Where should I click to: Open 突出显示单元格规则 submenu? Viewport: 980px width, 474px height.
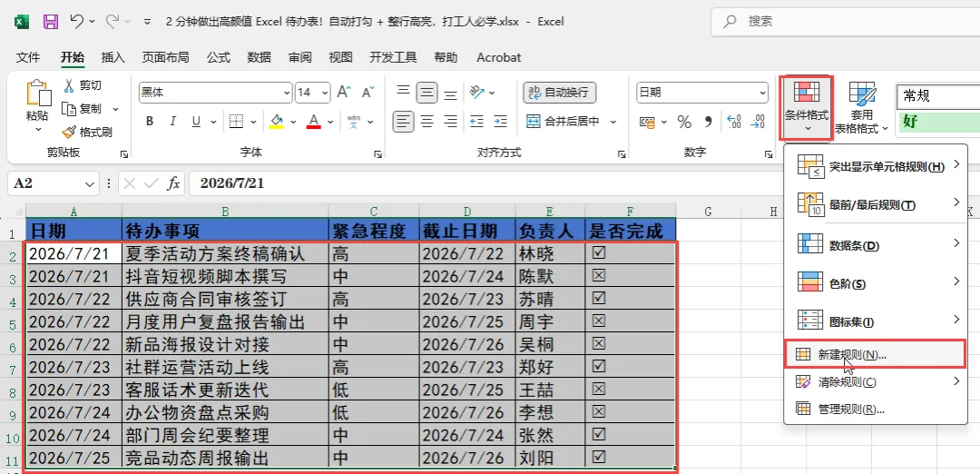coord(875,165)
